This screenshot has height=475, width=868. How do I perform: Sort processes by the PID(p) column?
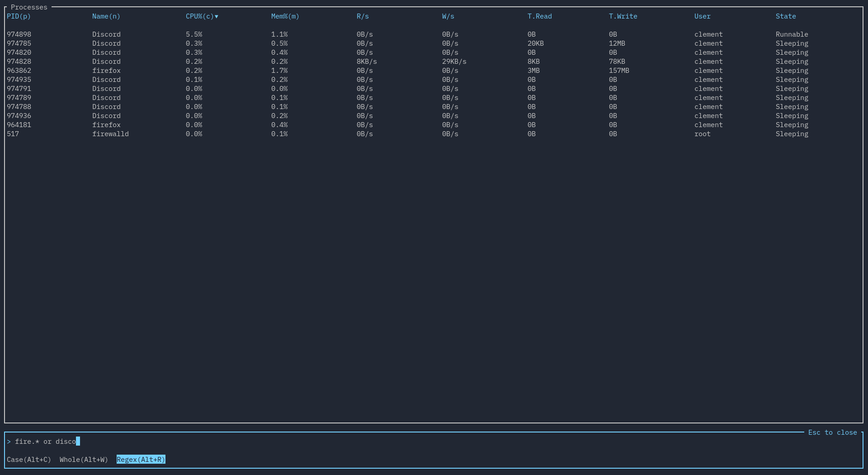(x=18, y=16)
